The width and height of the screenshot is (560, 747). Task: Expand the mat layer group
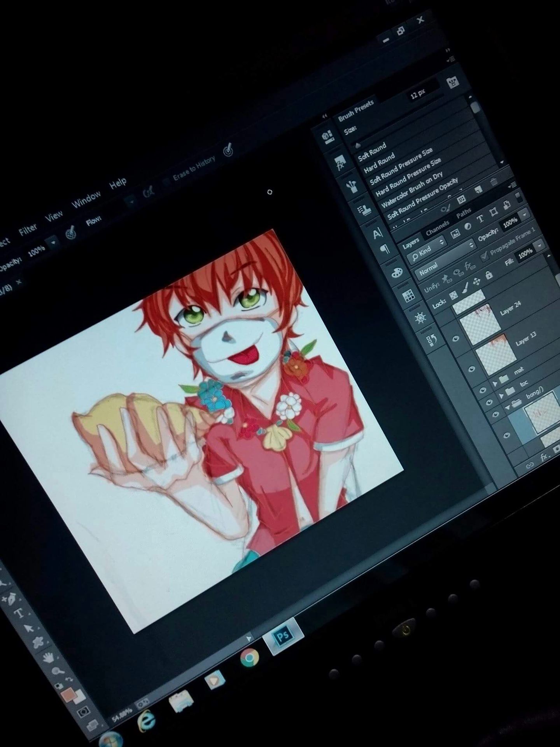pyautogui.click(x=495, y=384)
